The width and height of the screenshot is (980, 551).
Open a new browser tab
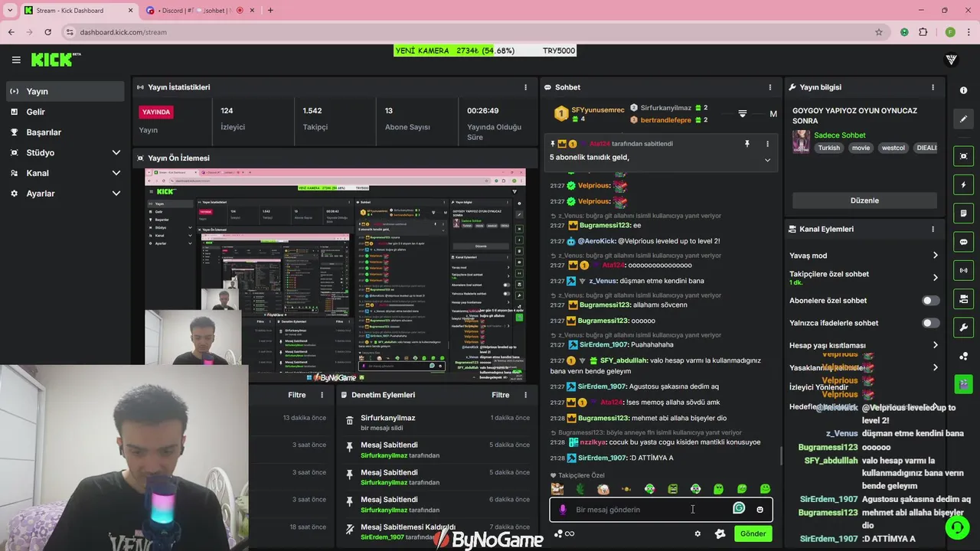click(270, 10)
